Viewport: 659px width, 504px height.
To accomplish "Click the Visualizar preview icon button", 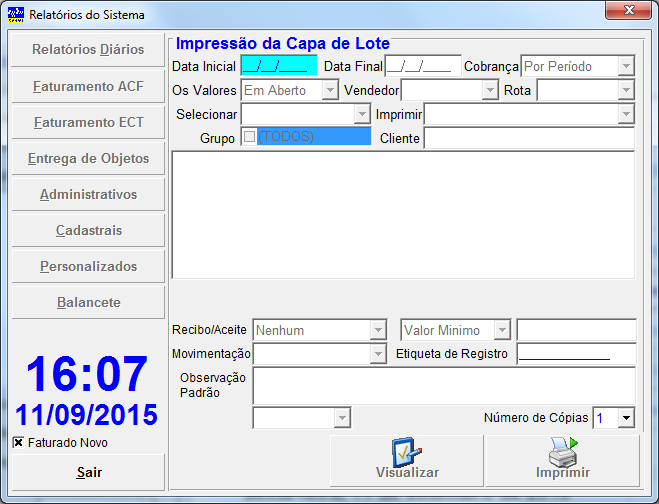I will [407, 460].
